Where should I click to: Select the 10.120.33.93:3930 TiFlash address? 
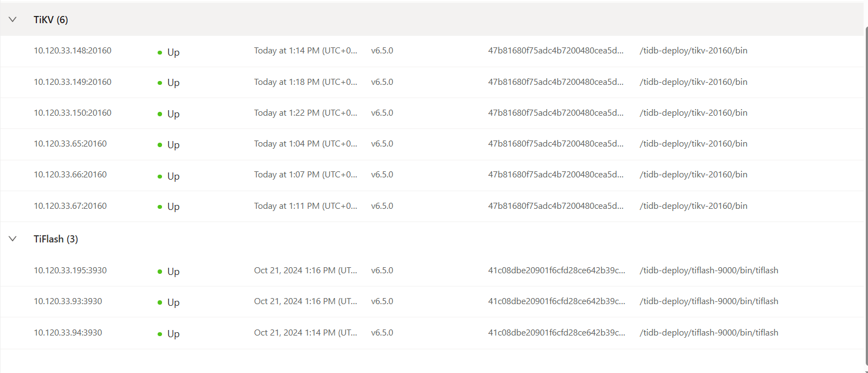click(68, 301)
